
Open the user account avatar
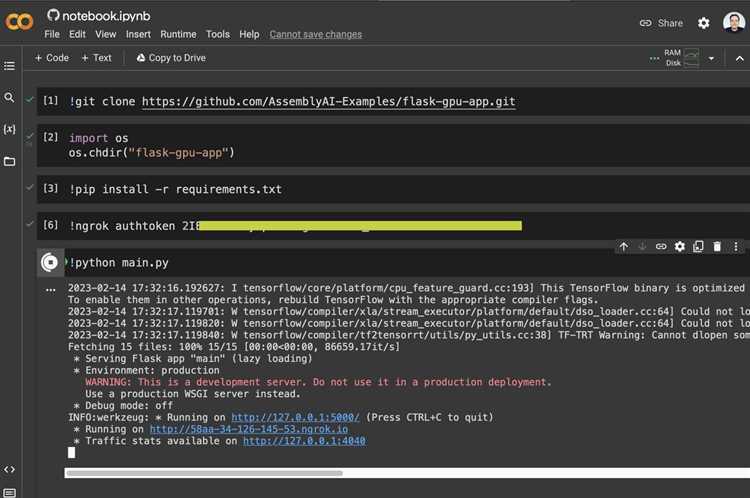[734, 22]
